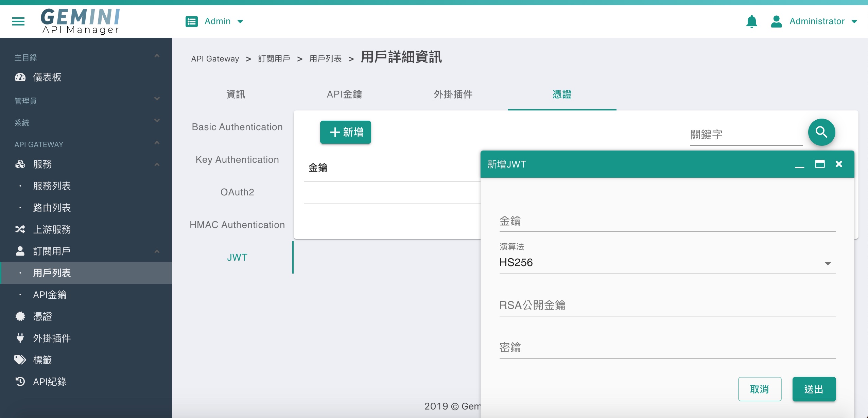Click the Gemini API Manager logo
Screen dimensions: 868x418
tap(80, 21)
